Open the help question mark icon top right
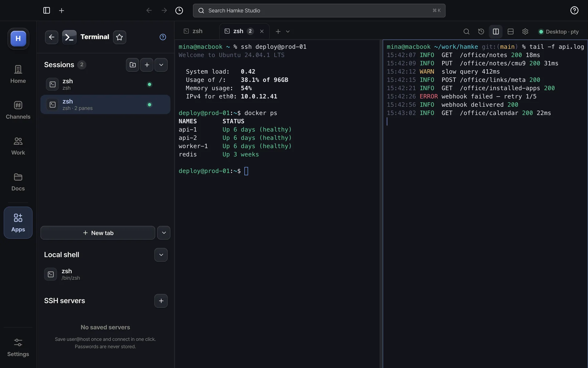Image resolution: width=588 pixels, height=368 pixels. 574,10
